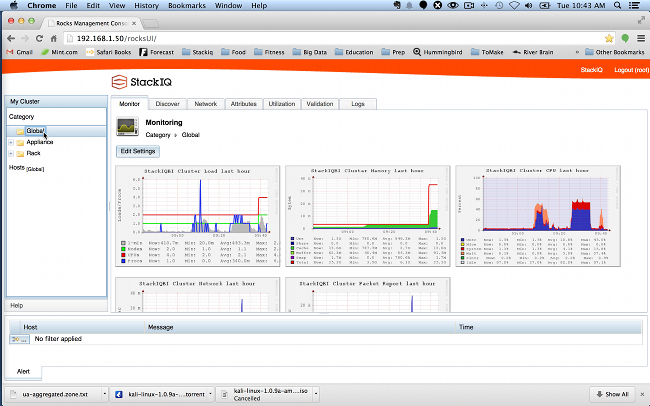Expand the Rack tree node
This screenshot has height=406, width=650.
(x=11, y=153)
